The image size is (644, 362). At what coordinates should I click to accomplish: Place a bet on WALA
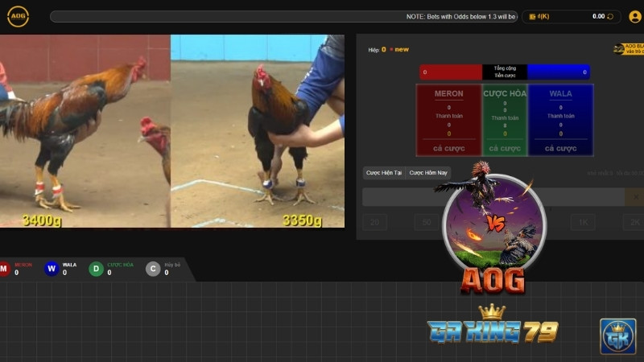tap(560, 148)
